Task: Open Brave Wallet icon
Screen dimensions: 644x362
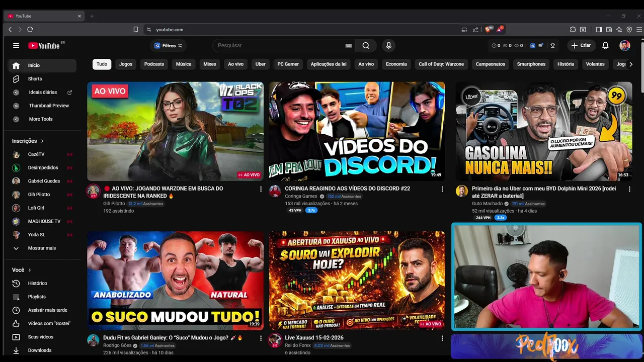Action: (609, 30)
